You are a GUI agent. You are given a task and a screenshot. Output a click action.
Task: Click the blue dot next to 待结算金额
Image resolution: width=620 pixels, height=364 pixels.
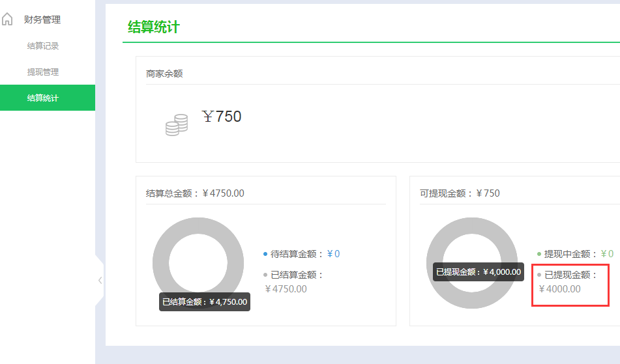click(265, 254)
